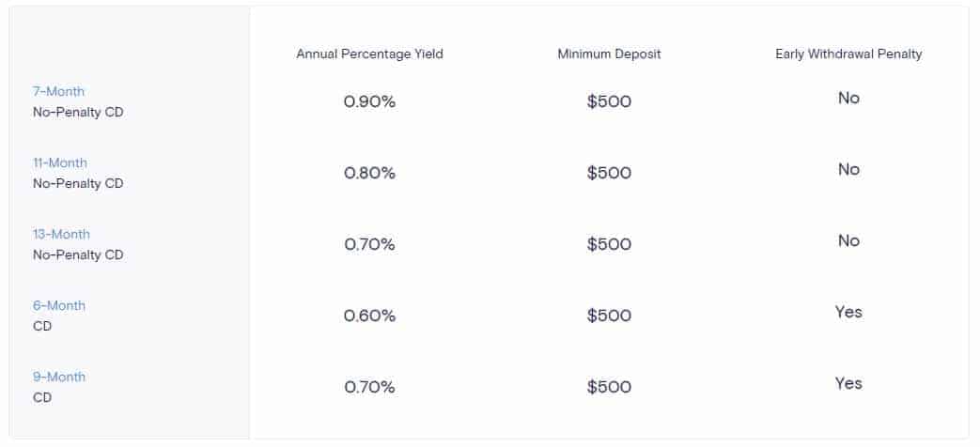Click the 7-Month CD's "No" penalty value
Image resolution: width=980 pixels, height=447 pixels.
pyautogui.click(x=848, y=98)
